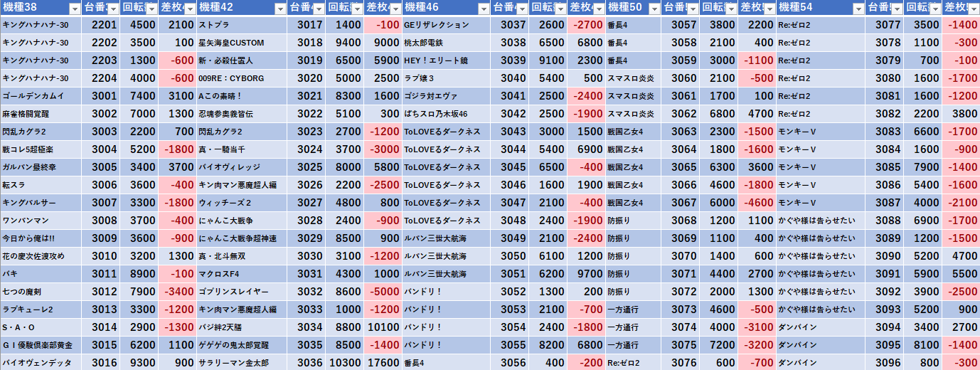The width and height of the screenshot is (980, 370).
Task: Select unit number 3076 cell
Action: (681, 362)
